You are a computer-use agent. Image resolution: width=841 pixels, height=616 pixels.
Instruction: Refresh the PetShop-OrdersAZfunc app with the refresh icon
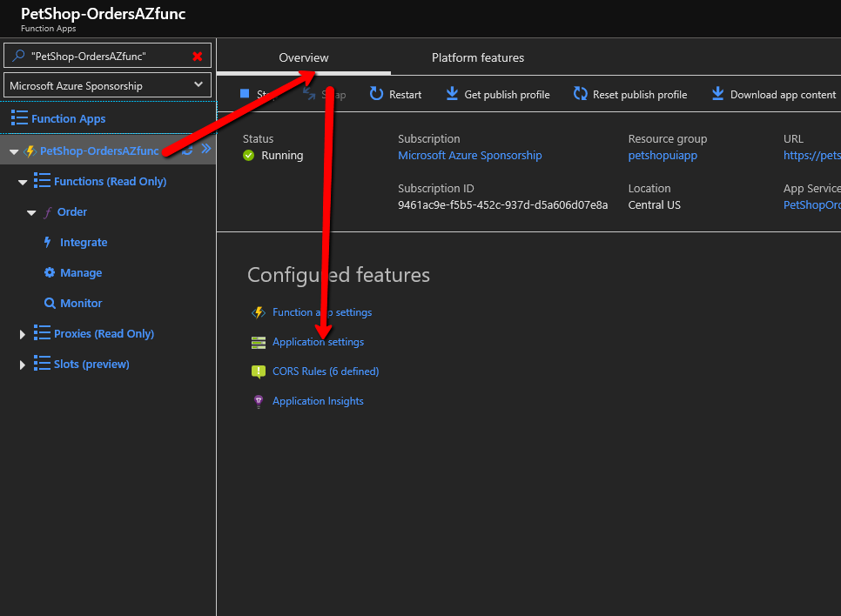tap(187, 151)
